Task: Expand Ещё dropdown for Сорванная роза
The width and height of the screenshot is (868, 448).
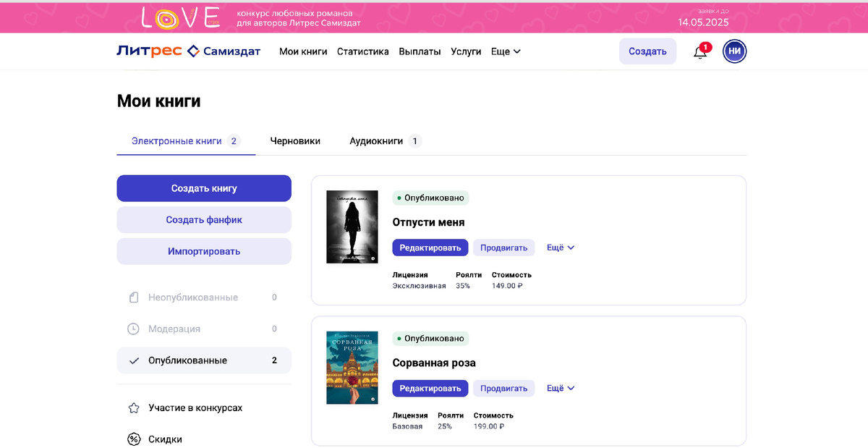Action: click(561, 388)
